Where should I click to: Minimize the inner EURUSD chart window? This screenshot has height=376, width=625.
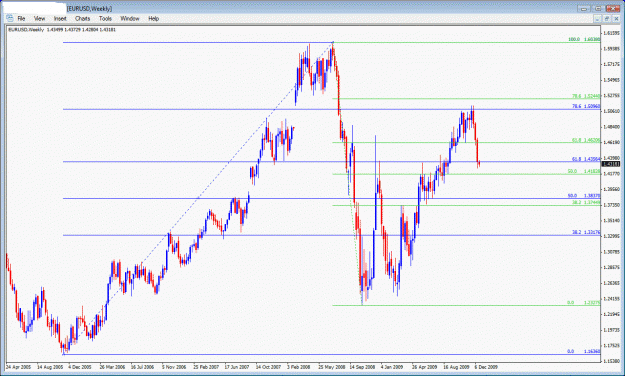[597, 18]
